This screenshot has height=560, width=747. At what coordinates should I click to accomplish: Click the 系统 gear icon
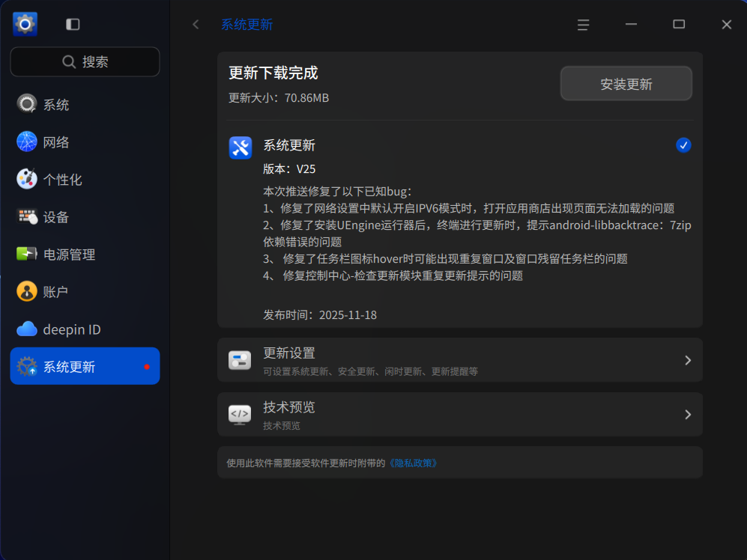pos(27,104)
